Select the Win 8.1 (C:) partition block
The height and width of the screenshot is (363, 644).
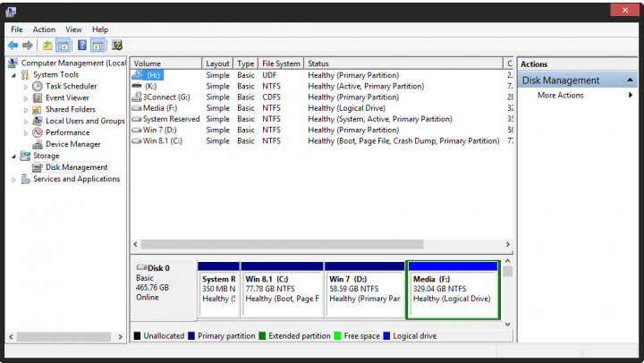pos(282,289)
